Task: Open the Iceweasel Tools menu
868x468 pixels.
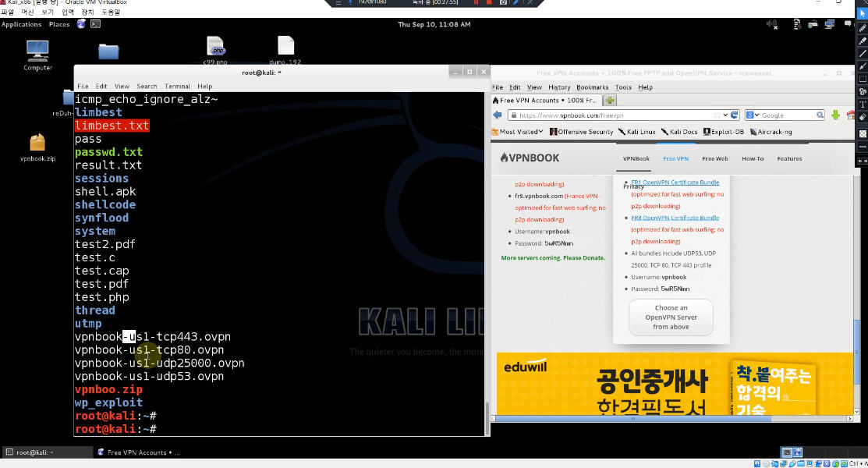Action: (x=623, y=87)
